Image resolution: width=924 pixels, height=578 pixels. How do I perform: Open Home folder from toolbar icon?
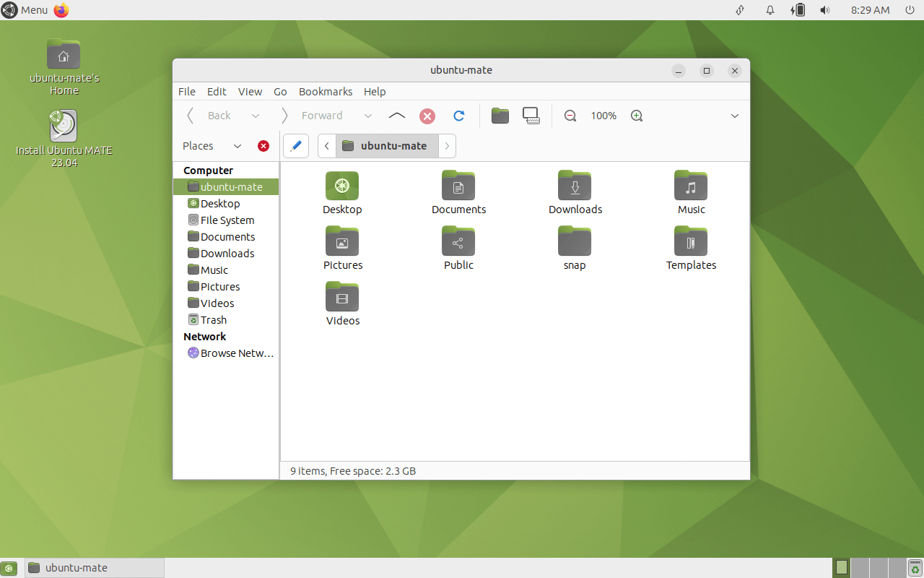tap(500, 116)
